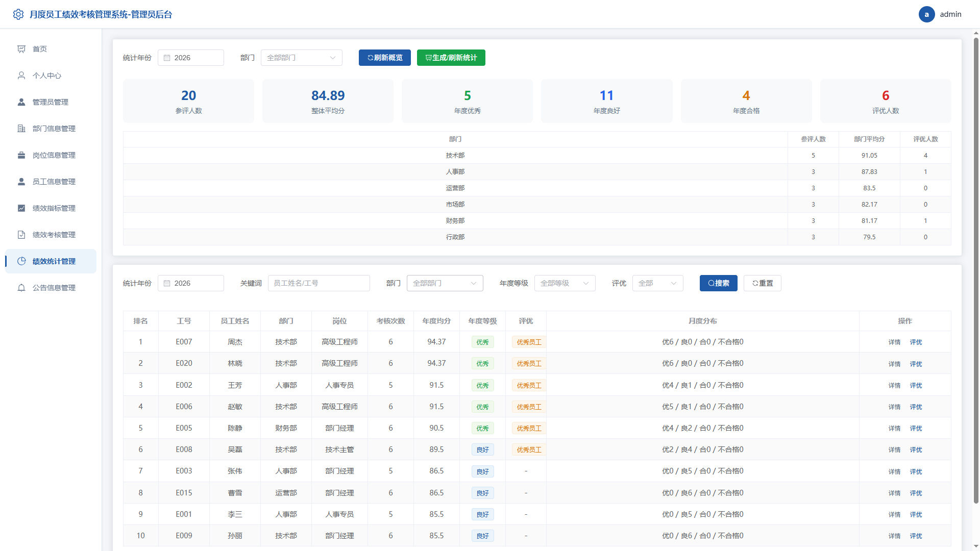Viewport: 980px width, 551px height.
Task: Click 详情 link for 周杰 row
Action: pos(894,342)
